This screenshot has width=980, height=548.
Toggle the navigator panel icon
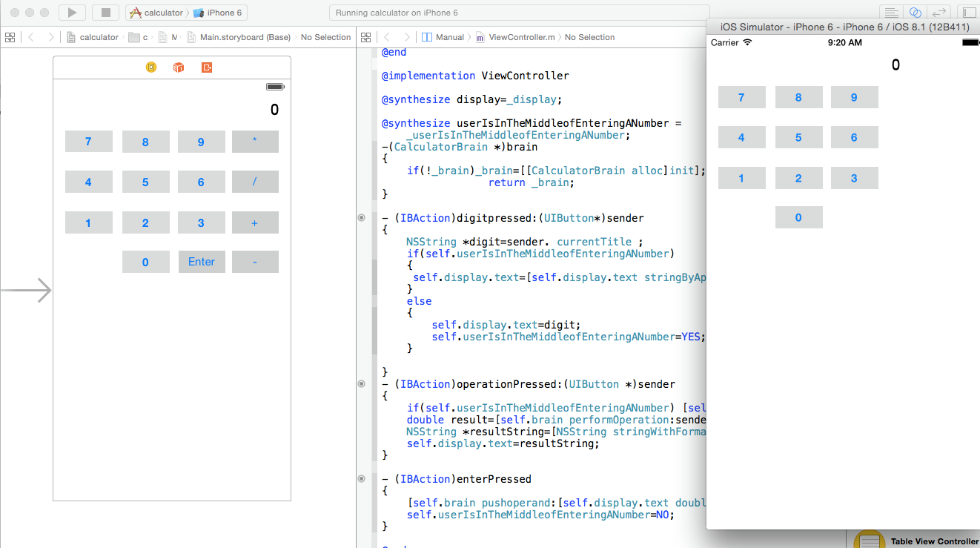[970, 13]
